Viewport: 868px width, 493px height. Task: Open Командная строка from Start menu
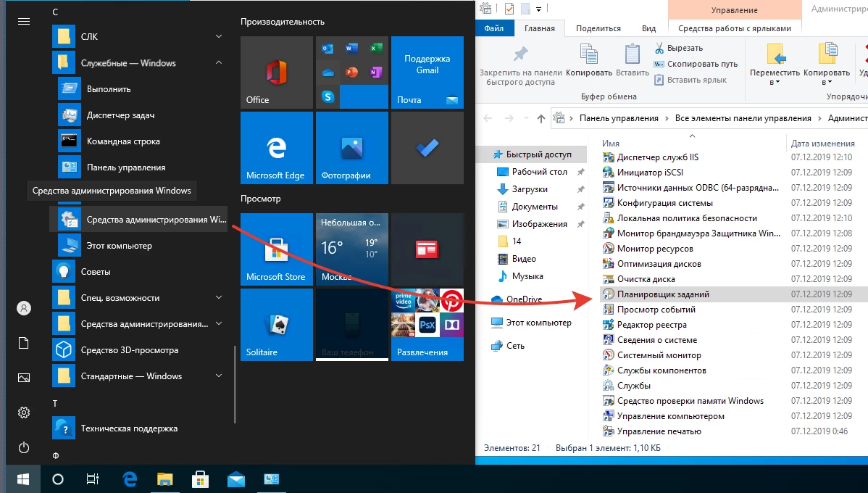click(123, 141)
